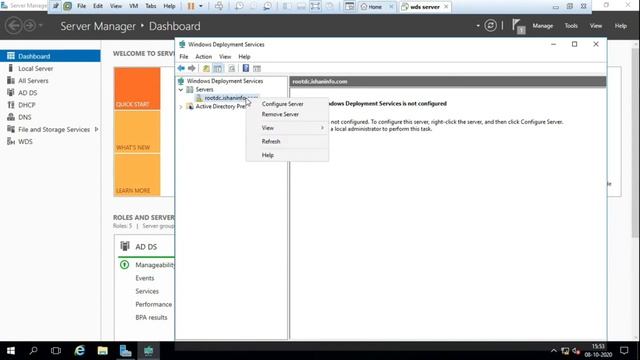The image size is (640, 360).
Task: Open File Explorer from taskbar
Action: pos(102,351)
